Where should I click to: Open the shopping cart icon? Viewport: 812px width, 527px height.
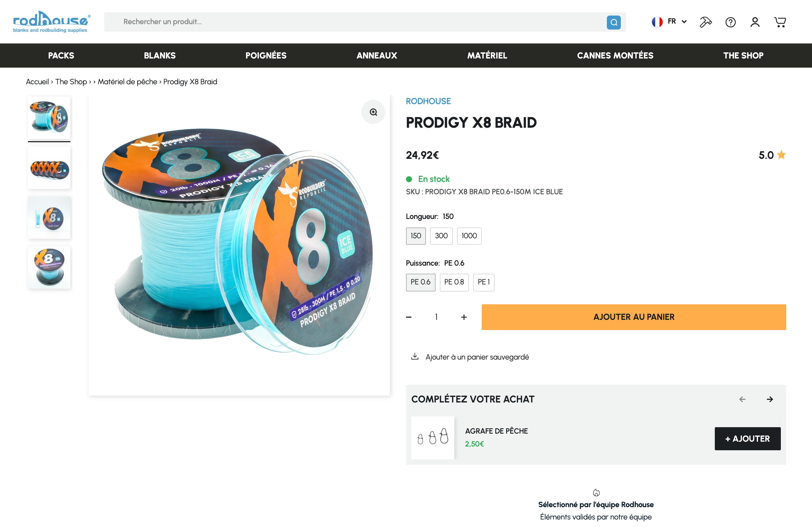tap(780, 22)
